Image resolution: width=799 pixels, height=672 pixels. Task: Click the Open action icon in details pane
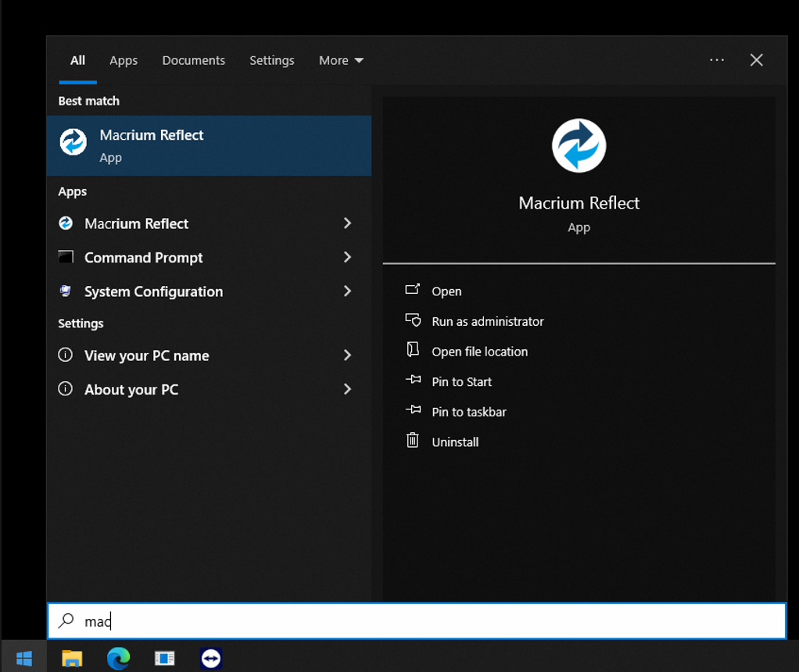tap(413, 290)
